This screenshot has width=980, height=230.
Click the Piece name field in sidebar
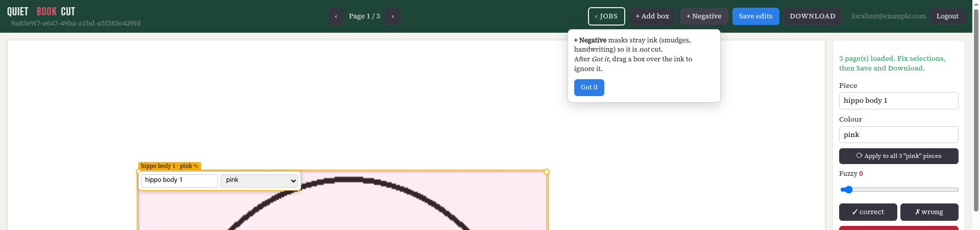tap(898, 101)
